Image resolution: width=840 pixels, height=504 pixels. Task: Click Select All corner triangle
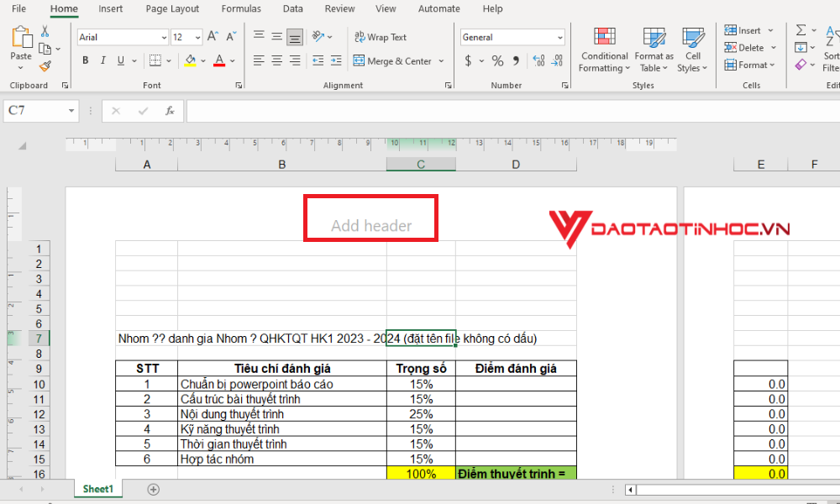pyautogui.click(x=22, y=145)
